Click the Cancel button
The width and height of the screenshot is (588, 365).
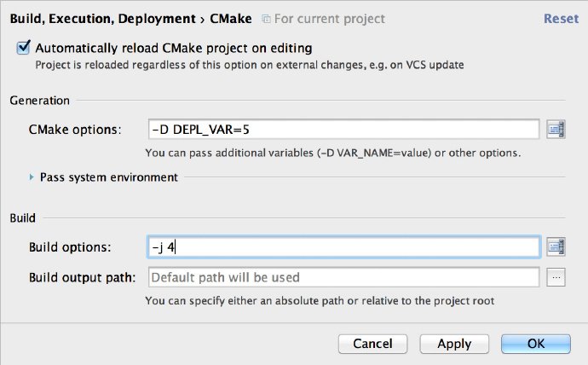coord(372,344)
